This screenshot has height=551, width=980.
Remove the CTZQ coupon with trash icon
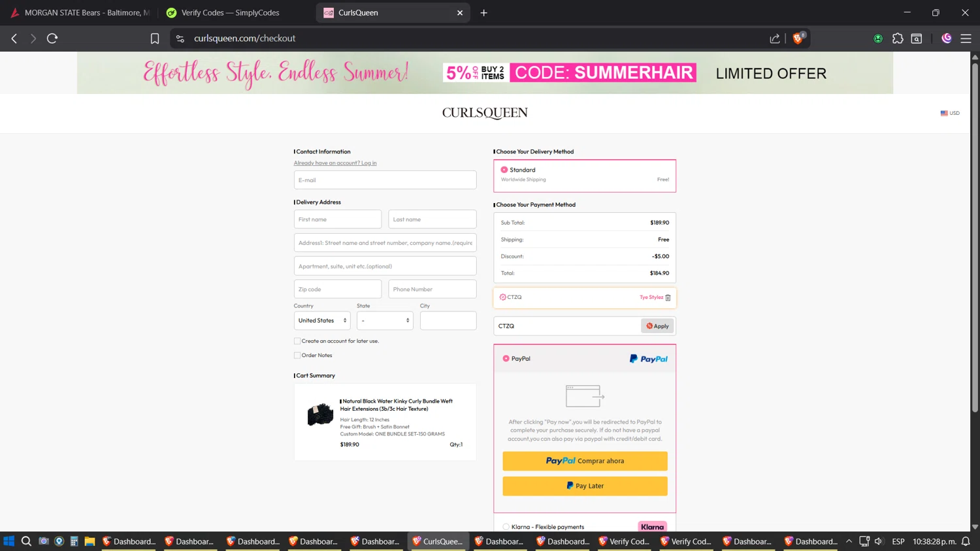tap(668, 298)
